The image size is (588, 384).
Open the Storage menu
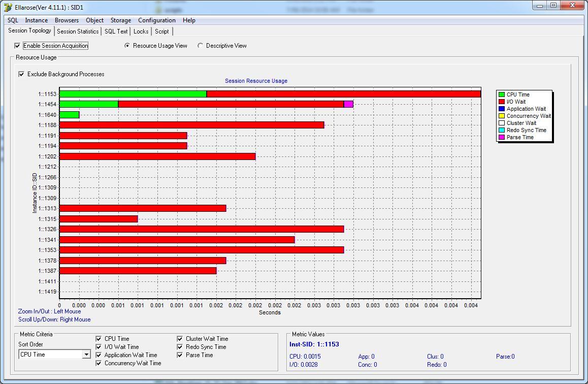(121, 20)
